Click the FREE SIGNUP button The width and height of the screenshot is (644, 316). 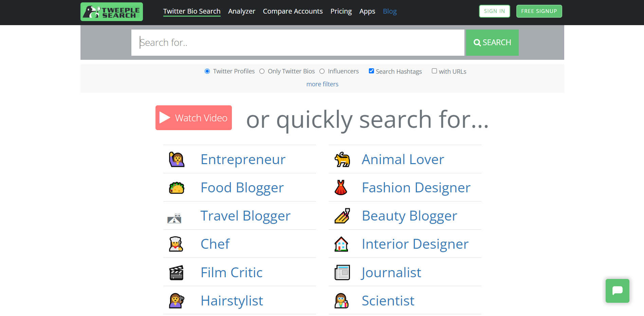pos(539,11)
